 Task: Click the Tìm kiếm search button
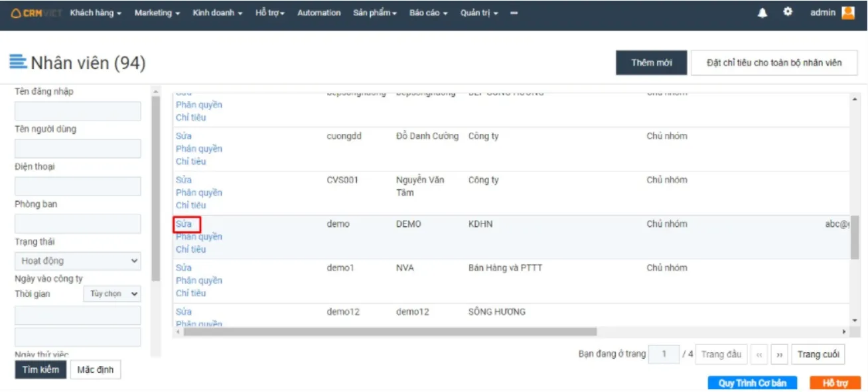click(x=40, y=369)
